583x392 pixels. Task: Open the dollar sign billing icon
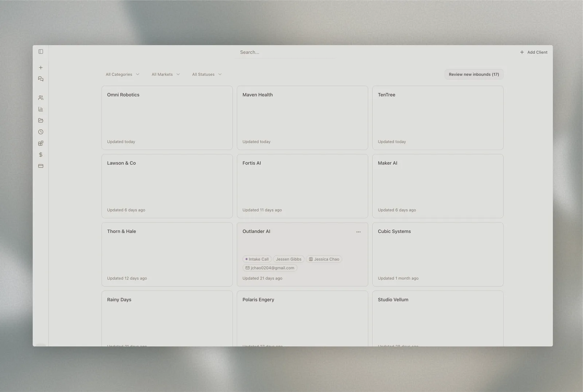tap(41, 155)
